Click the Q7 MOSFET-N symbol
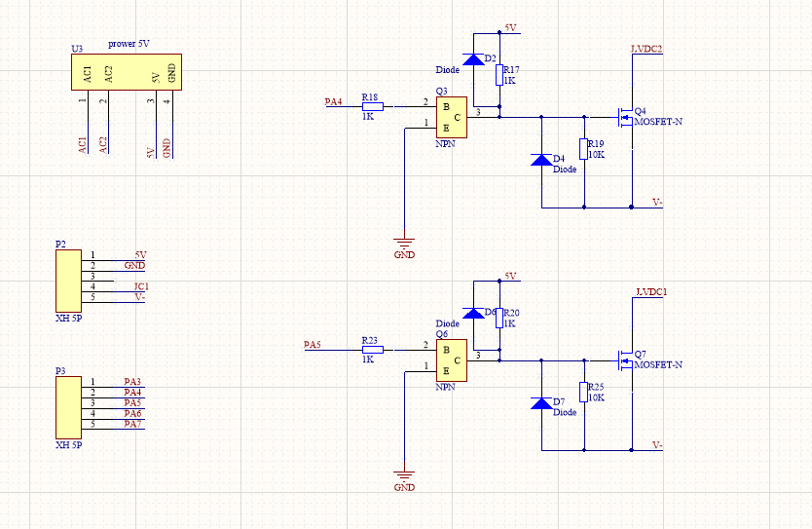This screenshot has width=812, height=529. coord(623,360)
